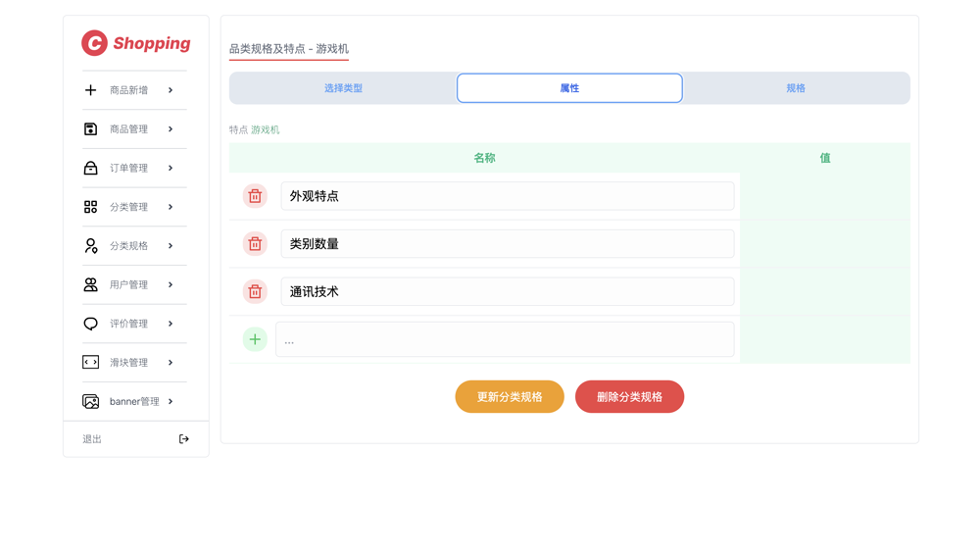Image resolution: width=980 pixels, height=555 pixels.
Task: Click the plus icon beside 商品新增
Action: 90,90
